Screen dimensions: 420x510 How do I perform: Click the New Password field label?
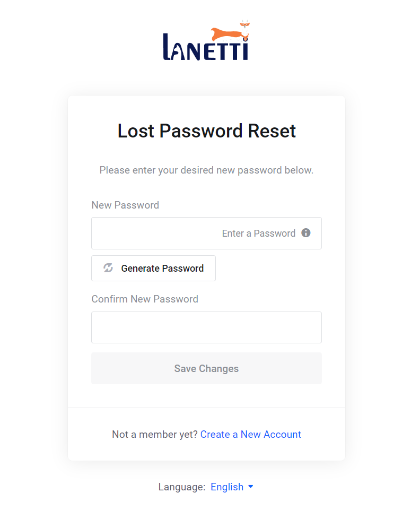coord(125,205)
